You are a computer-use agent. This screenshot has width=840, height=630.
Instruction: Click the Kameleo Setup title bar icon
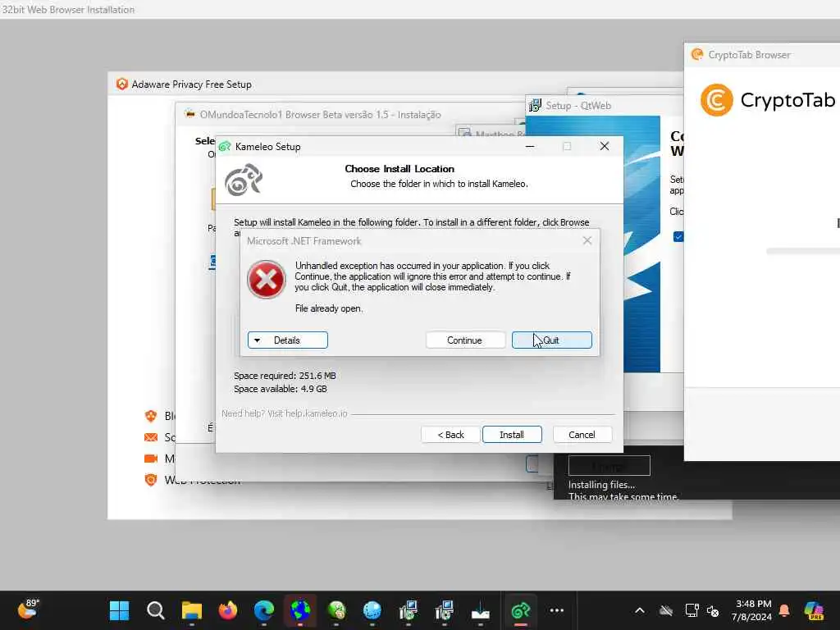(x=225, y=146)
